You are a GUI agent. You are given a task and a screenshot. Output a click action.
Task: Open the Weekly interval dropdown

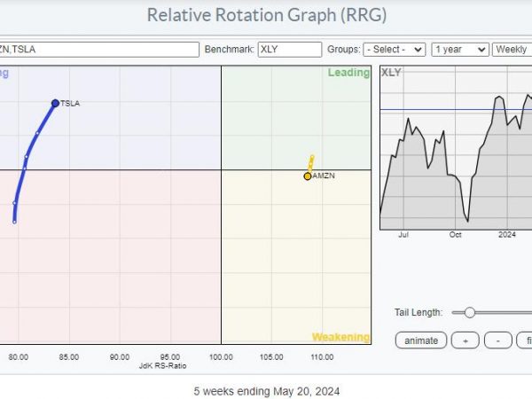pyautogui.click(x=512, y=50)
